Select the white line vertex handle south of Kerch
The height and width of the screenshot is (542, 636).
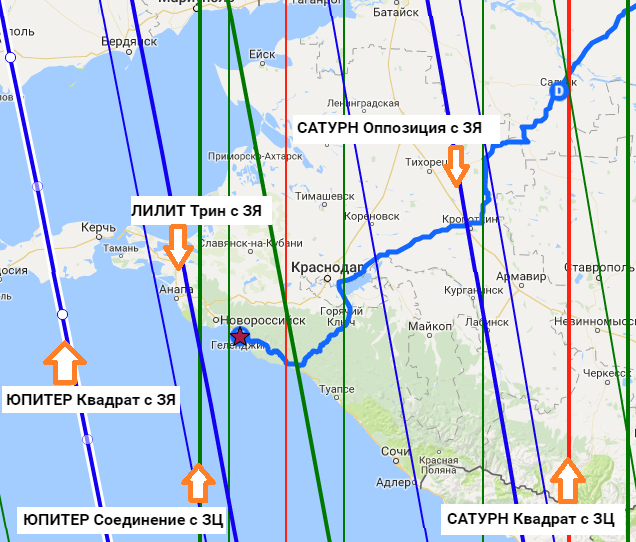coord(62,314)
